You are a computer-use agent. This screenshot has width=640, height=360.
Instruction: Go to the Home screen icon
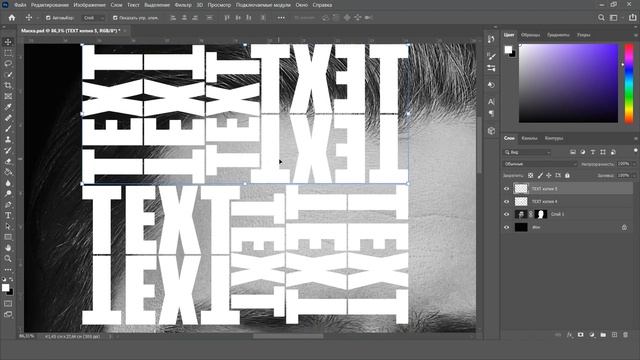pyautogui.click(x=12, y=18)
